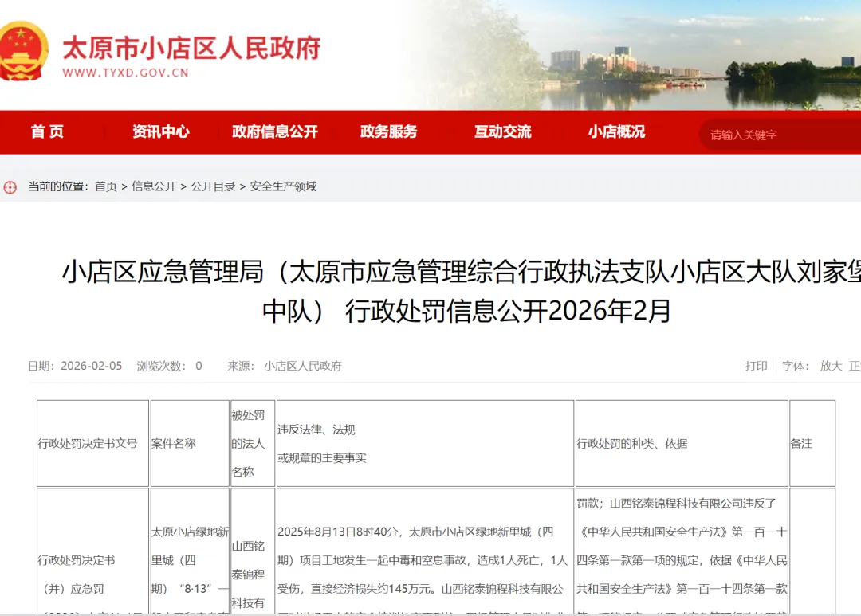Viewport: 861px width, 616px height.
Task: Click the 打印 print link
Action: pos(756,366)
